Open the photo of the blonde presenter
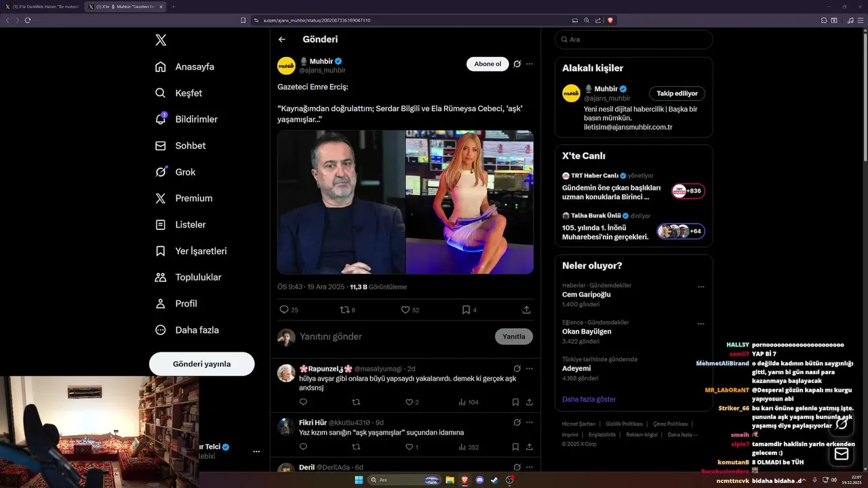The width and height of the screenshot is (868, 488). [470, 202]
